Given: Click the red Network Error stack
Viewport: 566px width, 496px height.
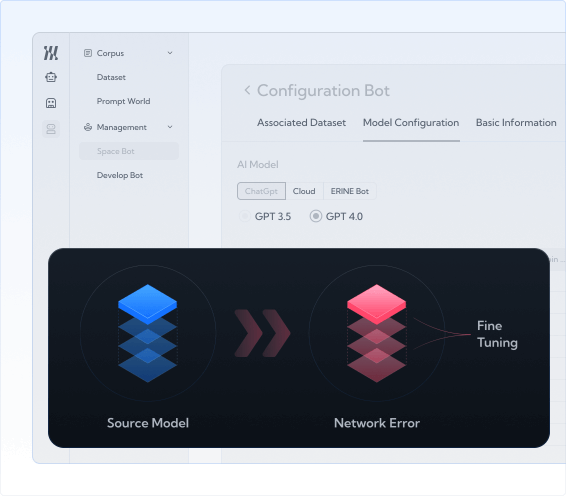Looking at the screenshot, I should point(376,333).
